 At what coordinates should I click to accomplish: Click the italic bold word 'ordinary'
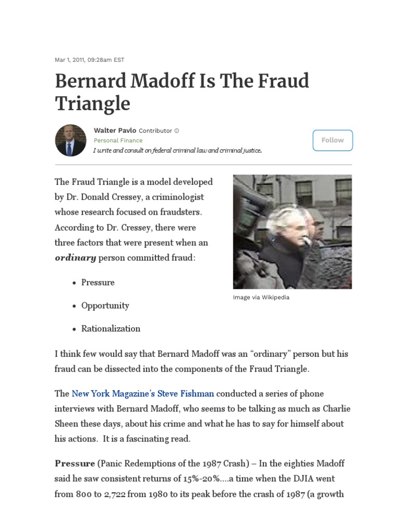tap(75, 258)
